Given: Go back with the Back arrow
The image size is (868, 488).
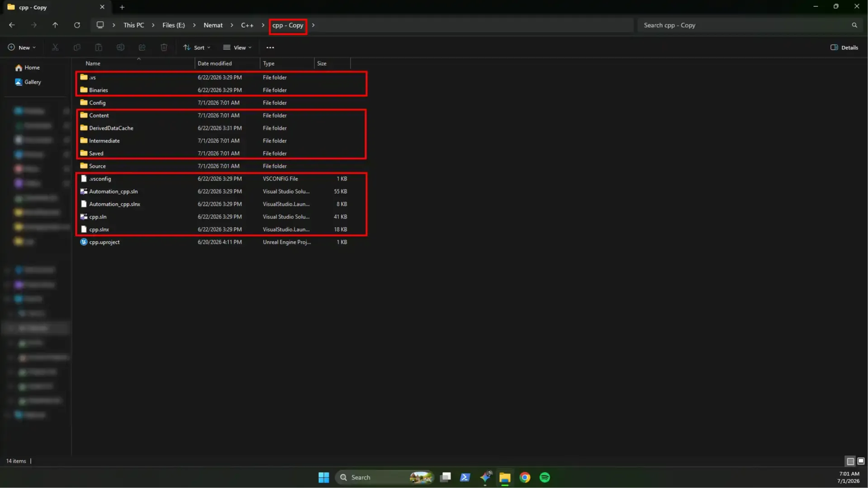Looking at the screenshot, I should (12, 25).
